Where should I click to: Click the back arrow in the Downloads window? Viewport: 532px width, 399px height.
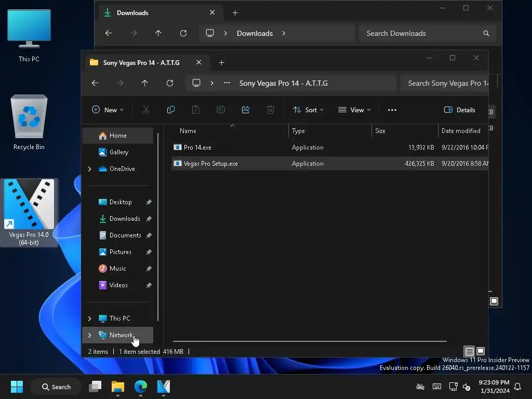coord(109,33)
